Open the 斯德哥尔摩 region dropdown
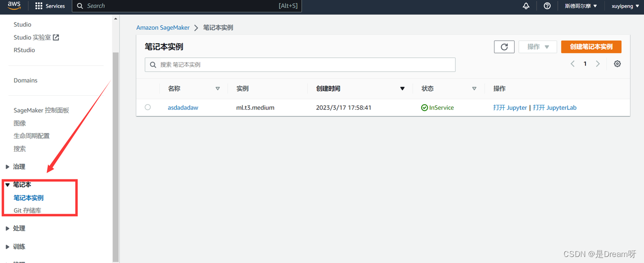The height and width of the screenshot is (263, 644). pyautogui.click(x=581, y=6)
